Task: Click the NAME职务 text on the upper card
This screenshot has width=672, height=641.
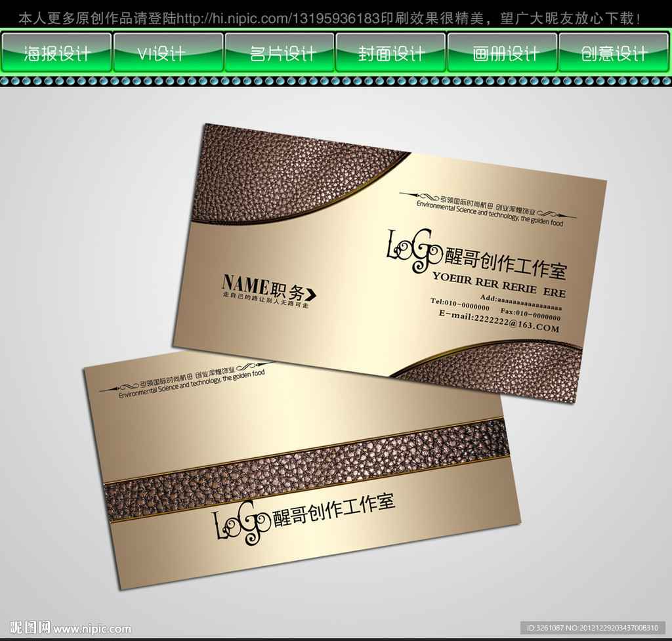Action: point(262,289)
